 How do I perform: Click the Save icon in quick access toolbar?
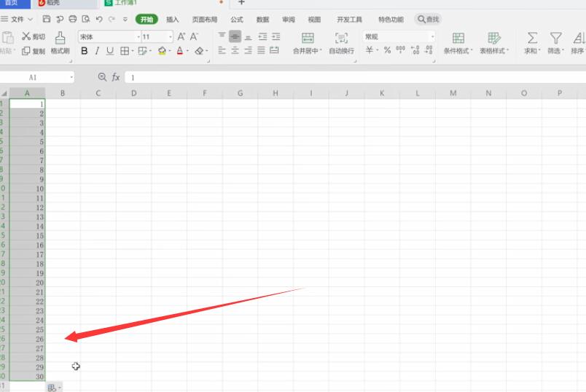[47, 19]
